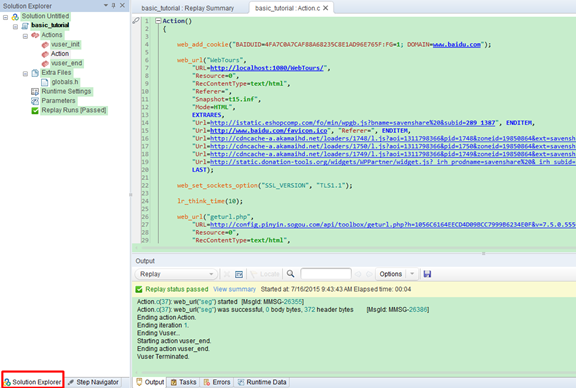Open the static.donation-tools.org widget URL
Image resolution: width=576 pixels, height=388 pixels.
tap(393, 162)
